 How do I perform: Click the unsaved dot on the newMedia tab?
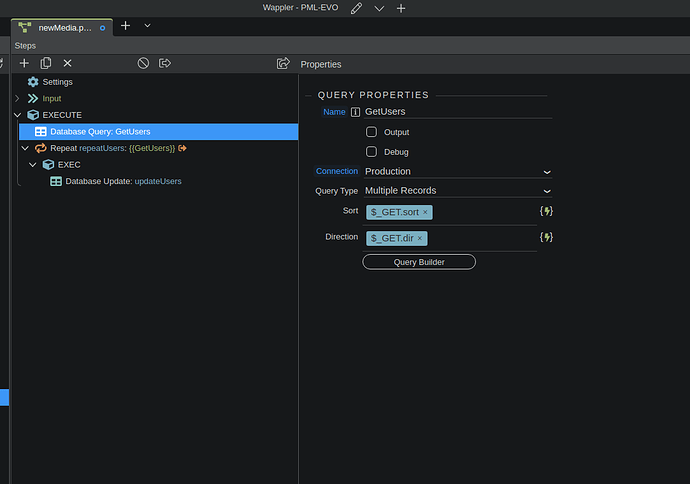(103, 28)
